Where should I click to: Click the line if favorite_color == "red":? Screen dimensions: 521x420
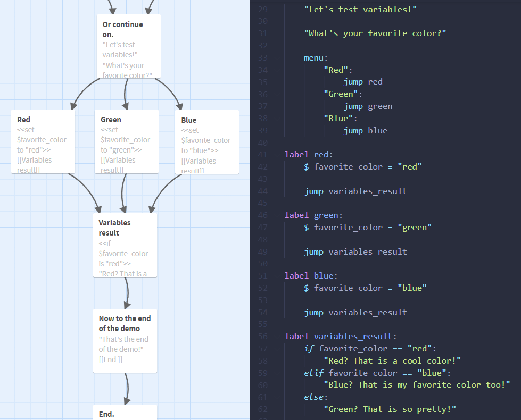(370, 349)
